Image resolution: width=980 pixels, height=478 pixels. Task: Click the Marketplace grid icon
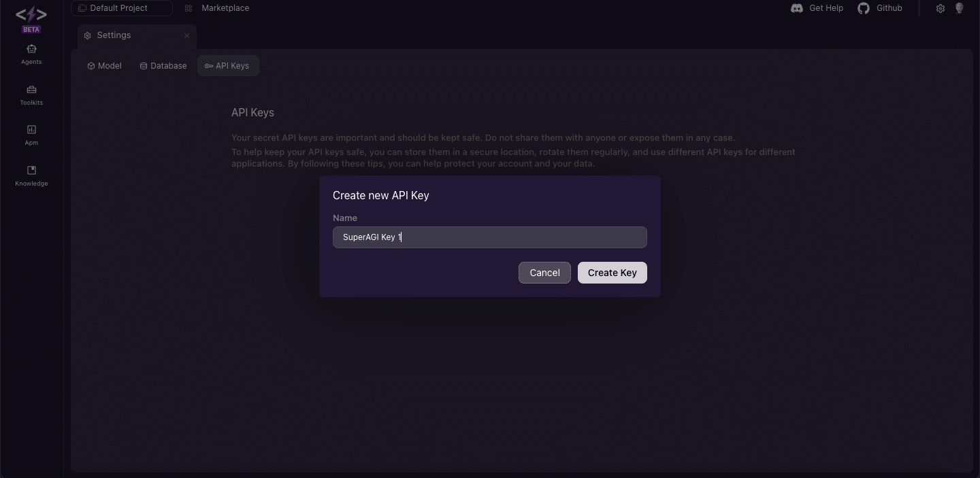pos(189,8)
